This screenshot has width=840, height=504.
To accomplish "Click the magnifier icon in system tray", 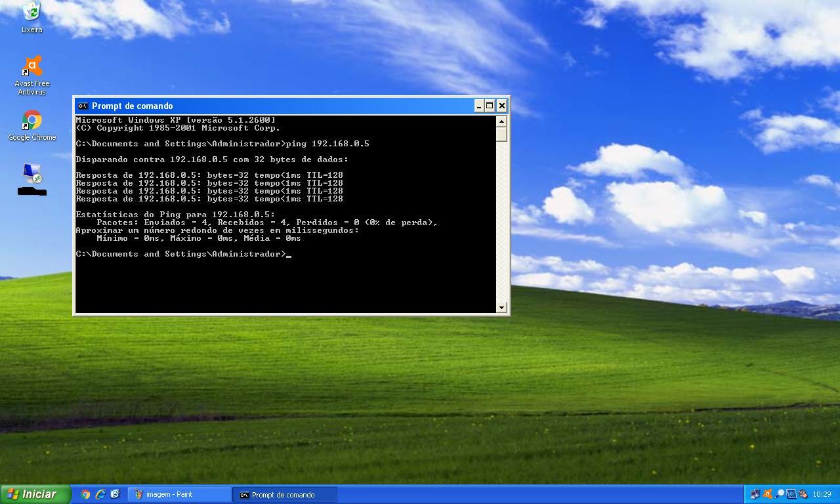I will (x=779, y=494).
